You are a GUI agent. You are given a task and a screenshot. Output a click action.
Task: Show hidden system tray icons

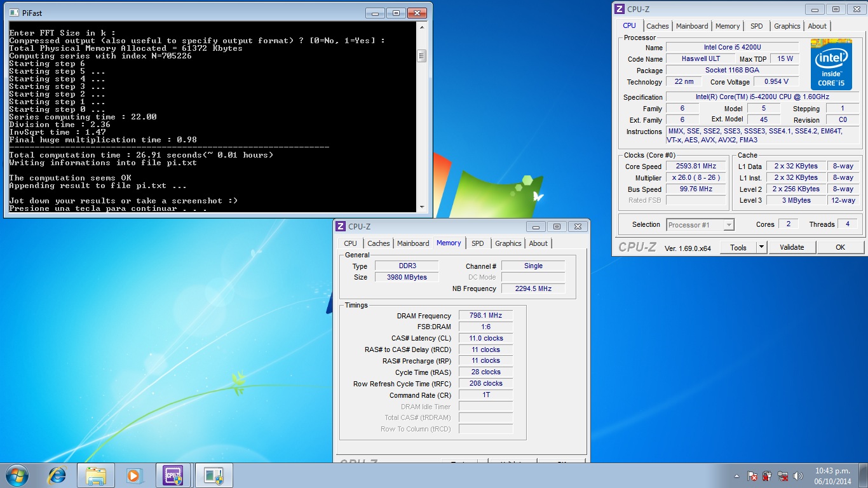tap(736, 476)
